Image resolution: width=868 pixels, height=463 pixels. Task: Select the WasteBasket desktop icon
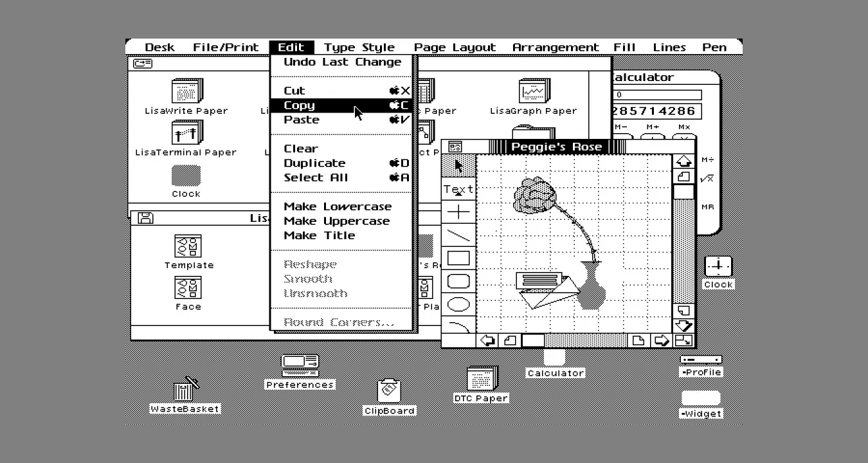185,389
